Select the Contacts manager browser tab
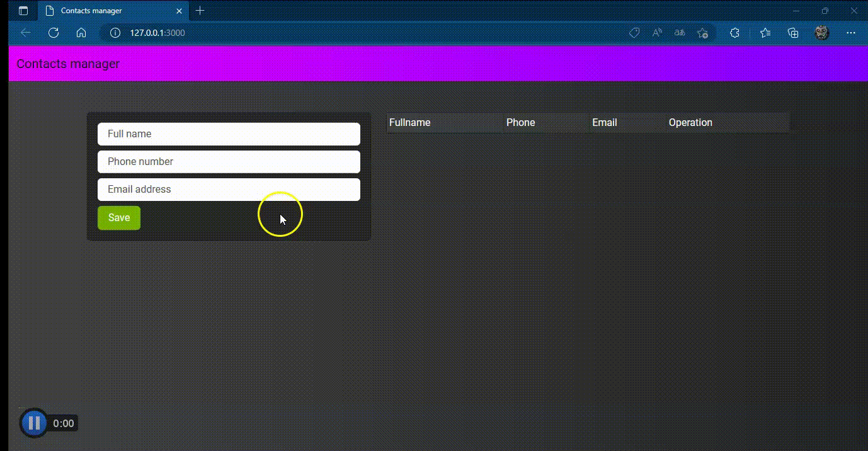Viewport: 868px width, 451px height. click(x=113, y=11)
